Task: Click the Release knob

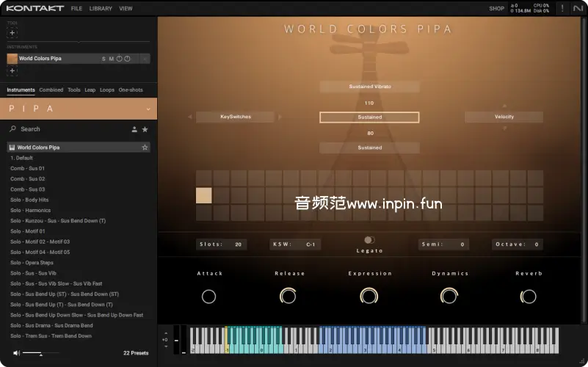Action: (288, 296)
